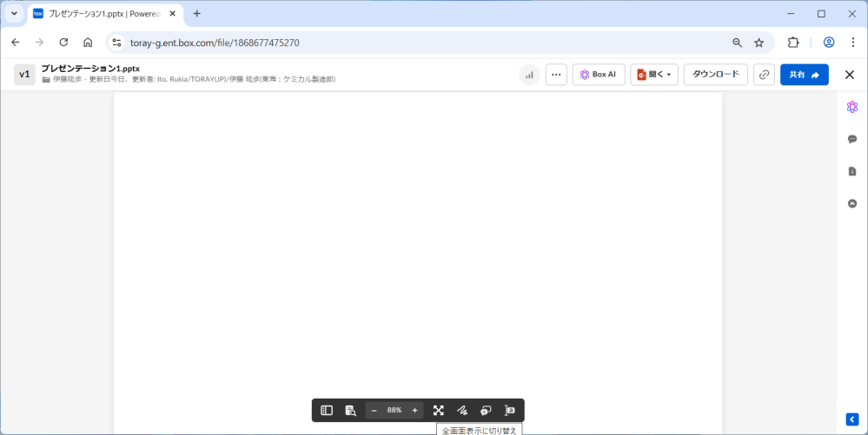Open find-in-document search icon
The image size is (868, 435).
350,410
